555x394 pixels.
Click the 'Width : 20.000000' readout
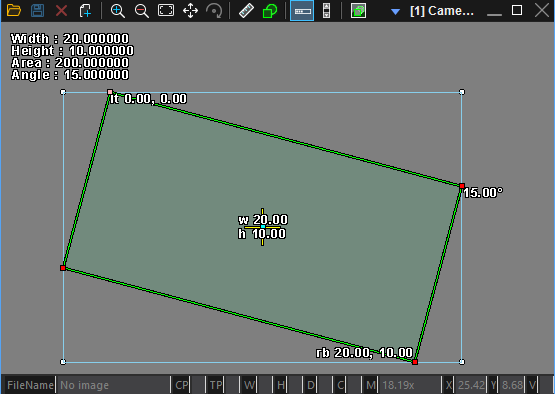pyautogui.click(x=70, y=38)
